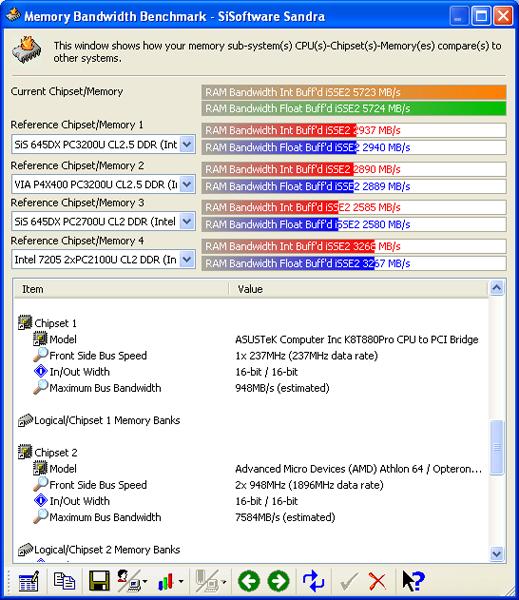Screen dimensions: 519x600
Task: Expand Reference Chipset/Memory 3 combo box
Action: 187,222
